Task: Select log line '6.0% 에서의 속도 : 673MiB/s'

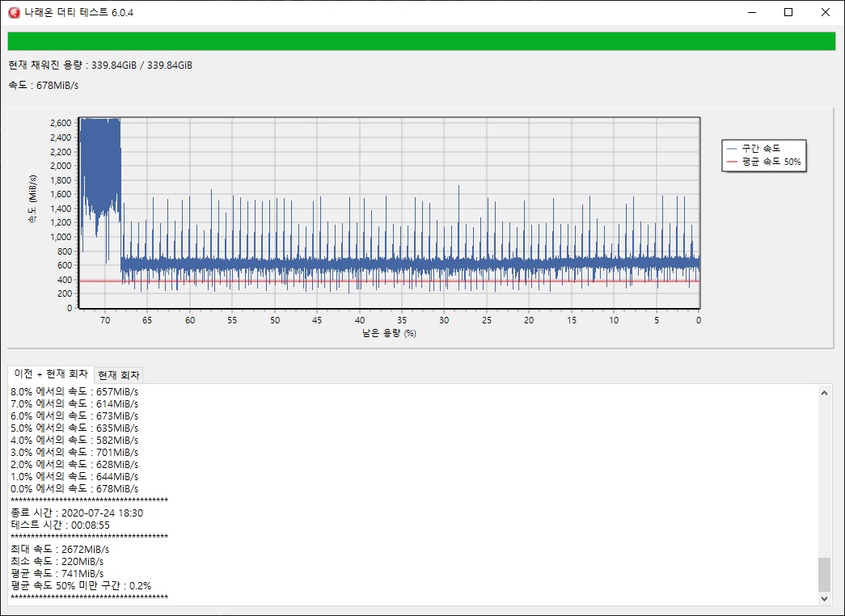Action: [x=74, y=416]
